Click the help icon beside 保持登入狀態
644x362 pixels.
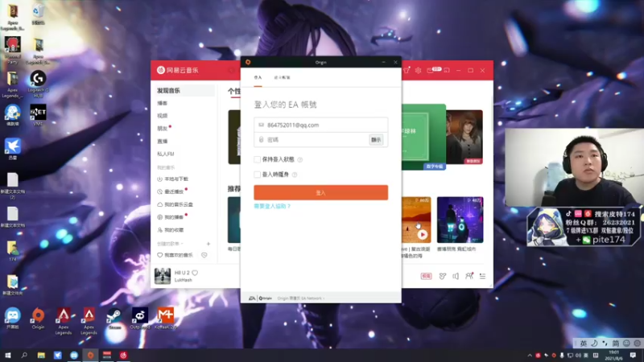299,159
